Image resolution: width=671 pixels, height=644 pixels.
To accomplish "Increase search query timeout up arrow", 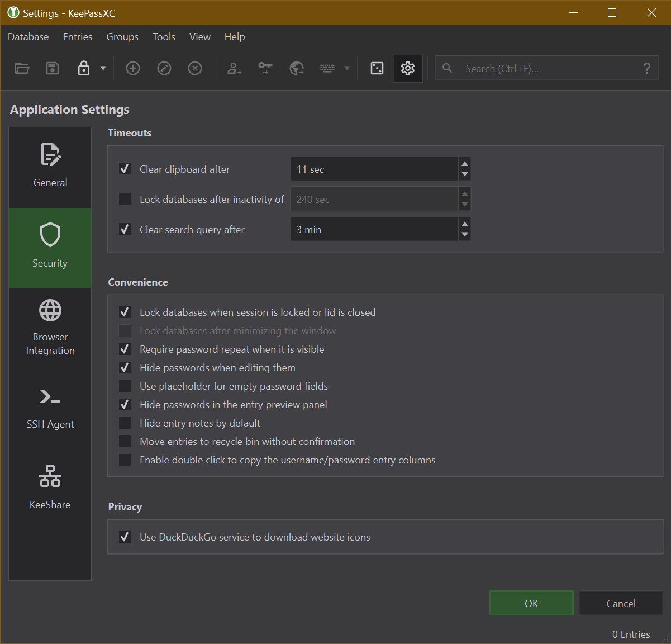I will click(465, 224).
